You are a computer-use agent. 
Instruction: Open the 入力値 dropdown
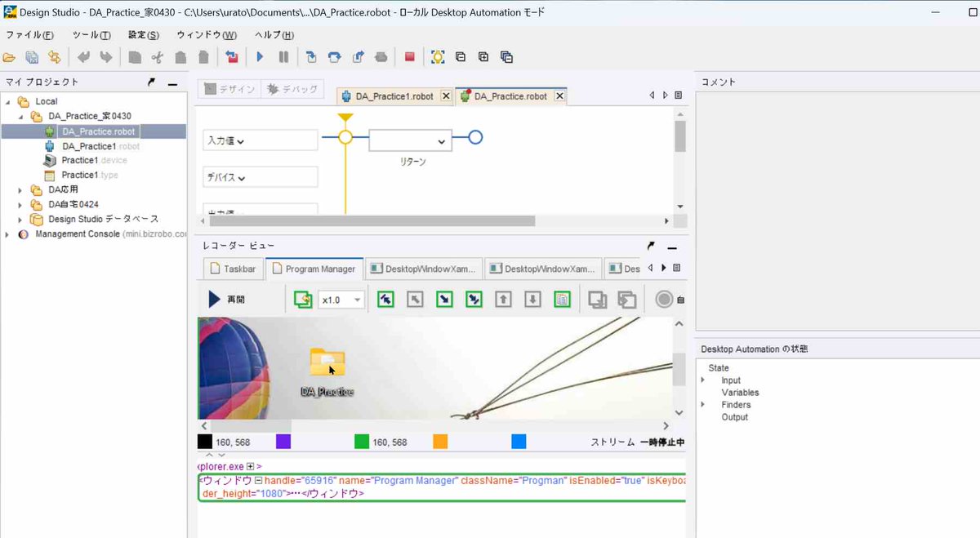pos(260,140)
